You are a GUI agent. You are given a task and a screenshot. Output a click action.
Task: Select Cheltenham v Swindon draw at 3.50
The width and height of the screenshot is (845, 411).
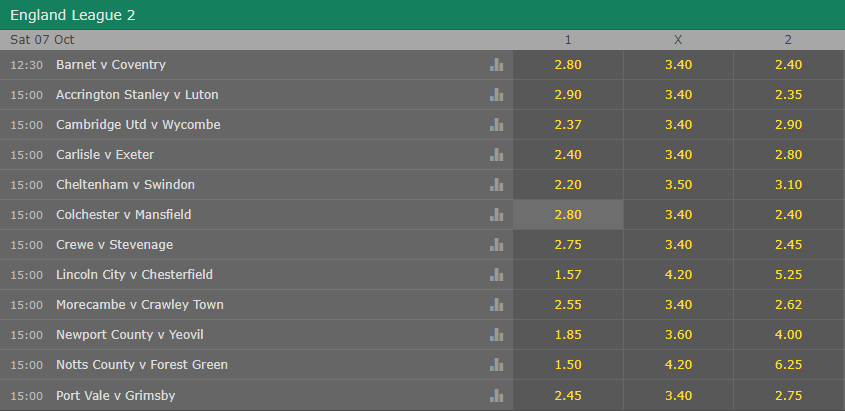678,185
